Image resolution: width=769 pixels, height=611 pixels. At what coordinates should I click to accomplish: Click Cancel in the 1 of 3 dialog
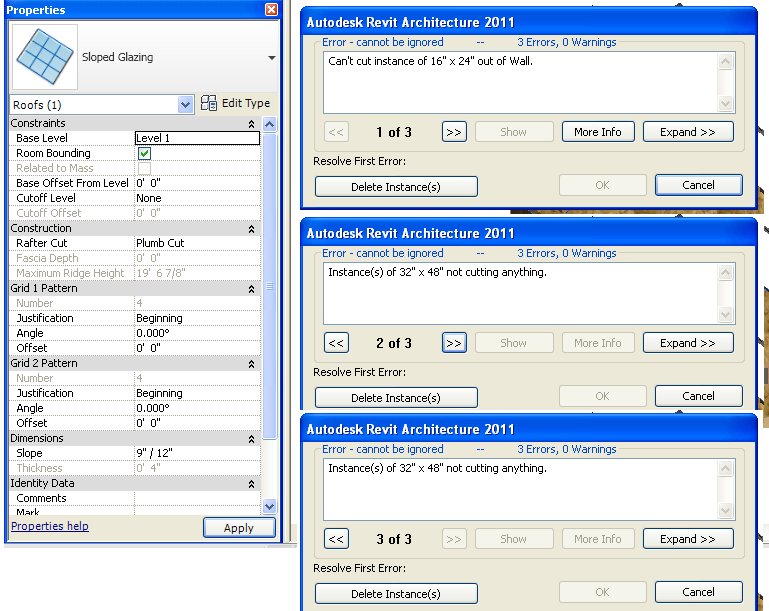(698, 185)
